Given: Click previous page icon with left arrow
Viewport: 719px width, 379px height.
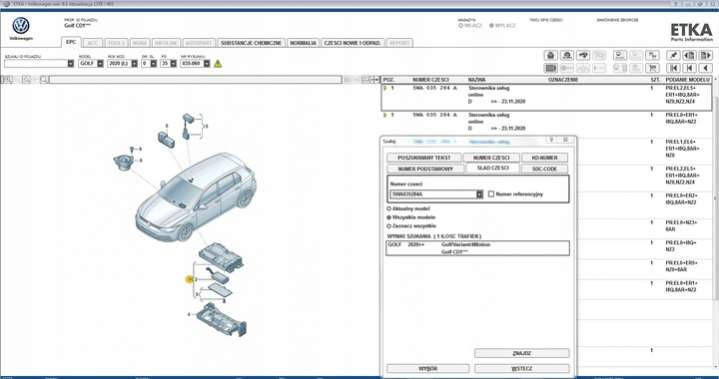Looking at the screenshot, I should point(689,55).
